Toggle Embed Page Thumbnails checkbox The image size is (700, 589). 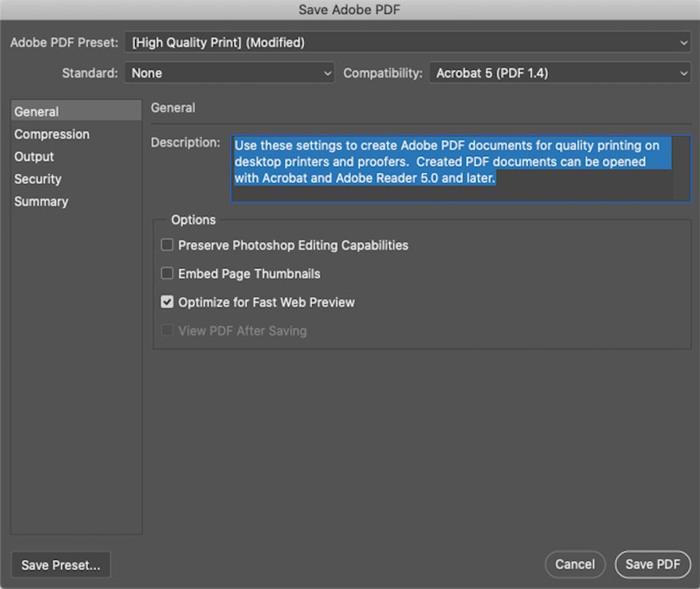pos(167,273)
